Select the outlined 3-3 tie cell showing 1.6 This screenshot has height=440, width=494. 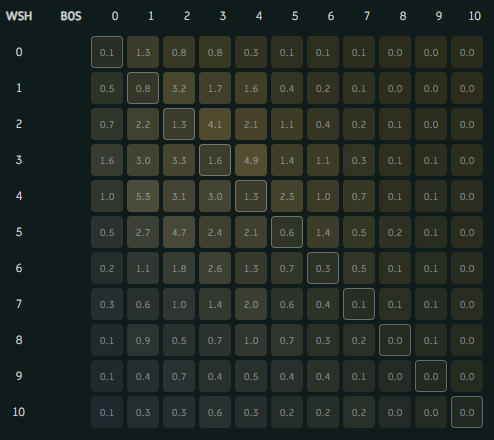(x=215, y=160)
